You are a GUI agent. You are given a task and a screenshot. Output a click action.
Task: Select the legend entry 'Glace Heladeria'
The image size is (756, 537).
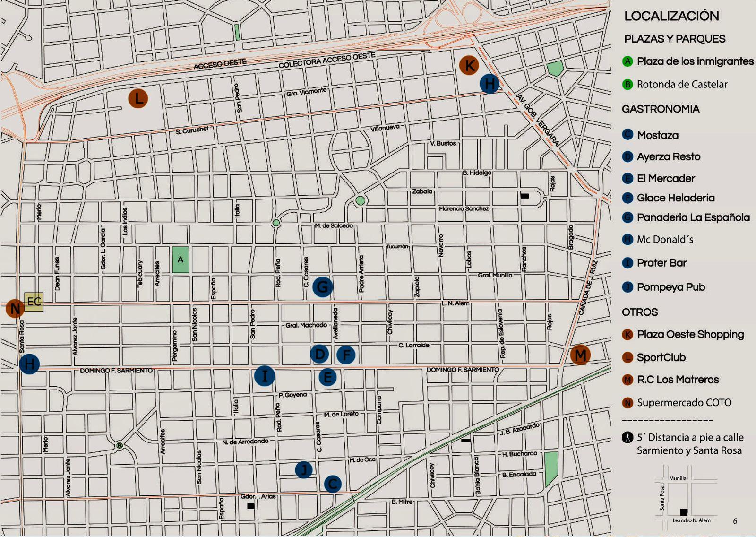click(676, 198)
